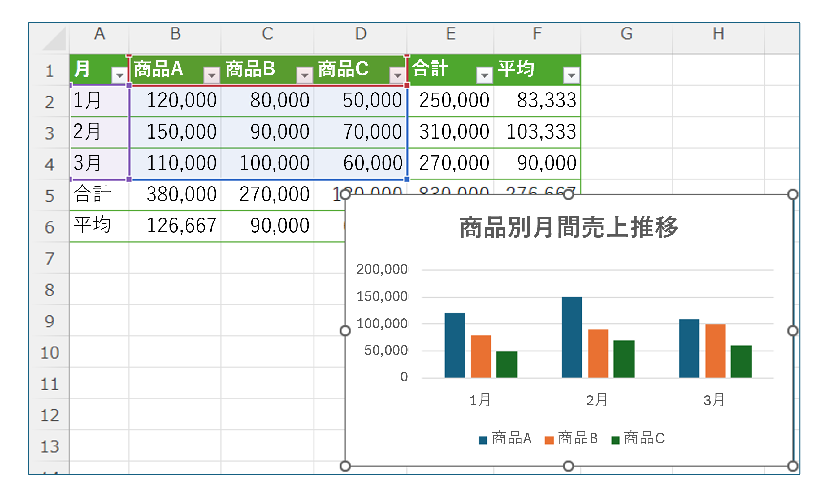The width and height of the screenshot is (827, 504).
Task: Open the 商品A filter dropdown arrow
Action: pos(212,75)
